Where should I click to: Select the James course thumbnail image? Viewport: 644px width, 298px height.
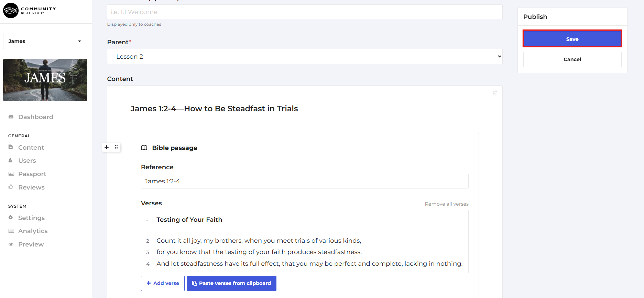pos(45,80)
